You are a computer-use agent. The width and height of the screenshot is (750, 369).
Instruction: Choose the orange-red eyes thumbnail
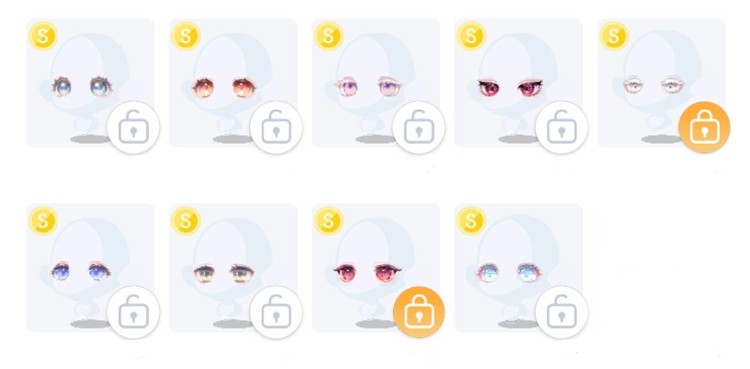coord(233,83)
